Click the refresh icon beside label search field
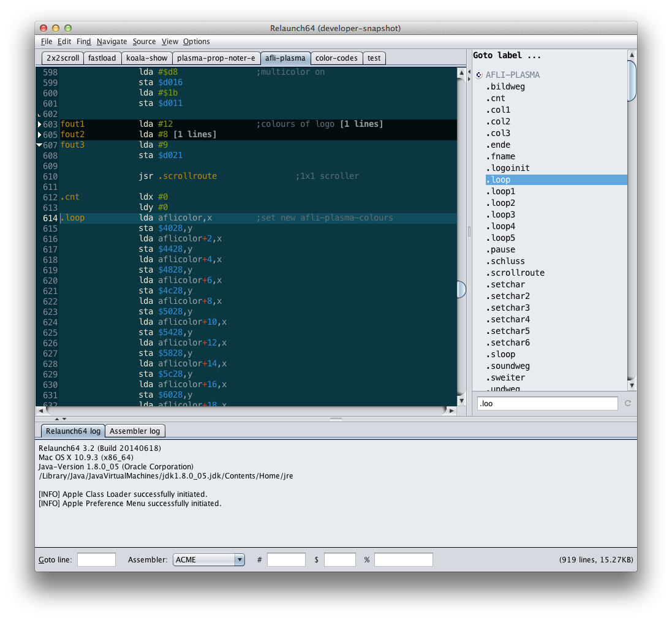Screen dimensions: 672x620 click(x=627, y=403)
